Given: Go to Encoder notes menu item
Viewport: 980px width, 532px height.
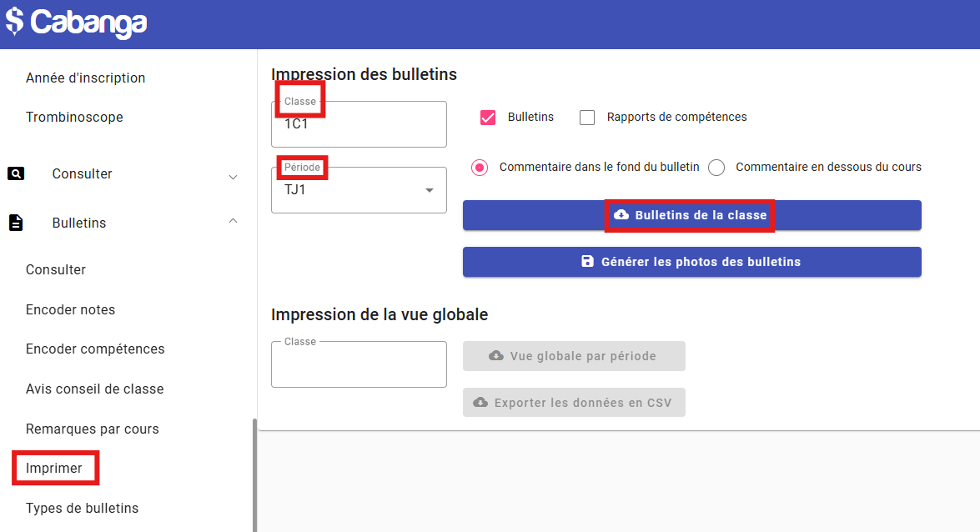Looking at the screenshot, I should 70,309.
